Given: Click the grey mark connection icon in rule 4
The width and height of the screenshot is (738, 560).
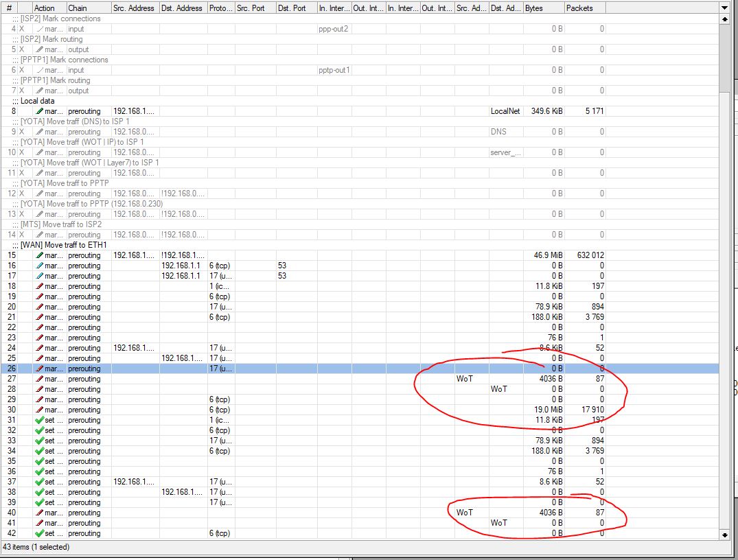Looking at the screenshot, I should [40, 29].
